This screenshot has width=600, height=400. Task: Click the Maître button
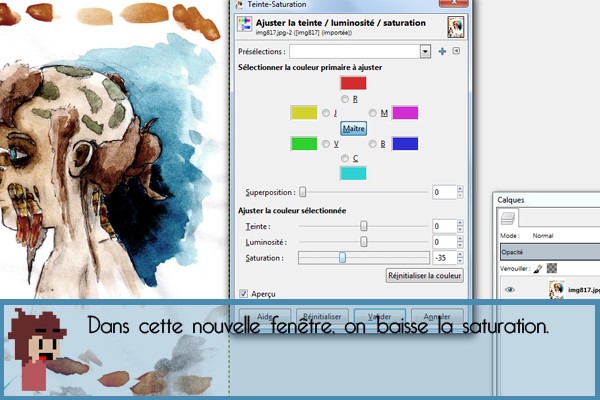[353, 129]
